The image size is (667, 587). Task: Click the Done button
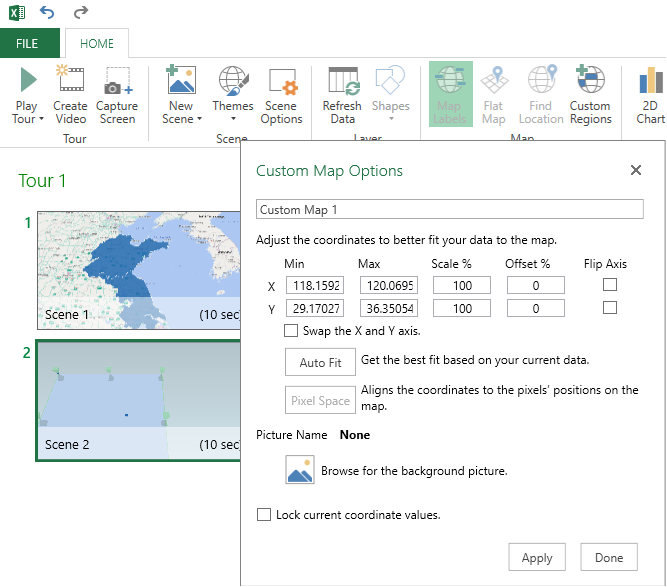pyautogui.click(x=609, y=557)
